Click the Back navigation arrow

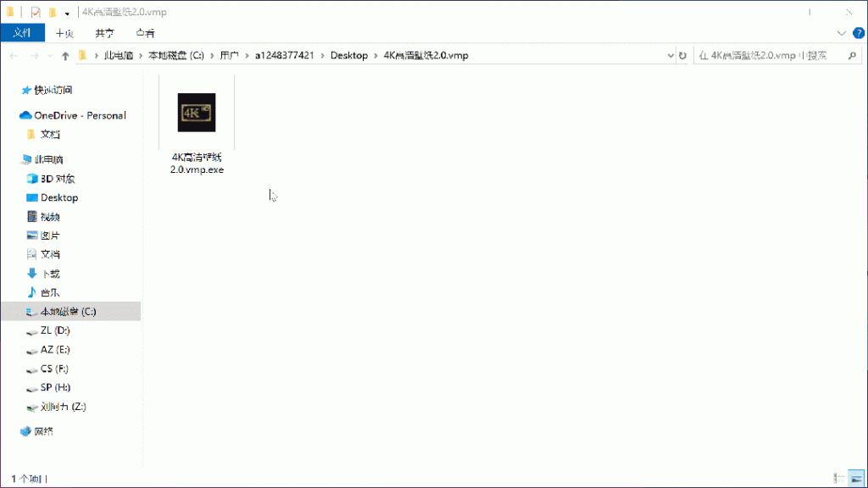pos(14,55)
